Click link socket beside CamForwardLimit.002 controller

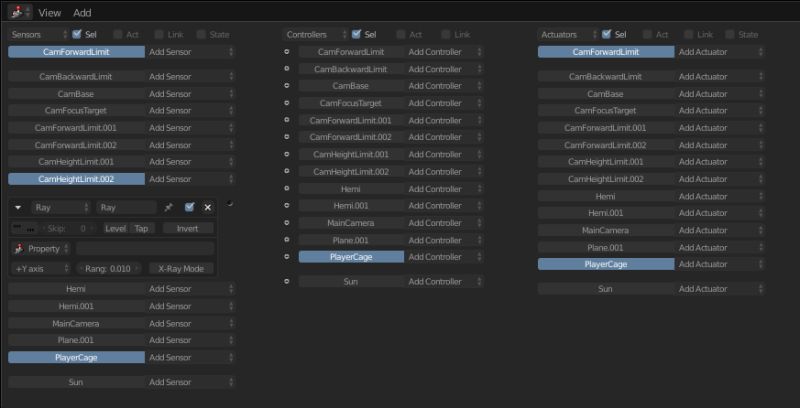[286, 137]
